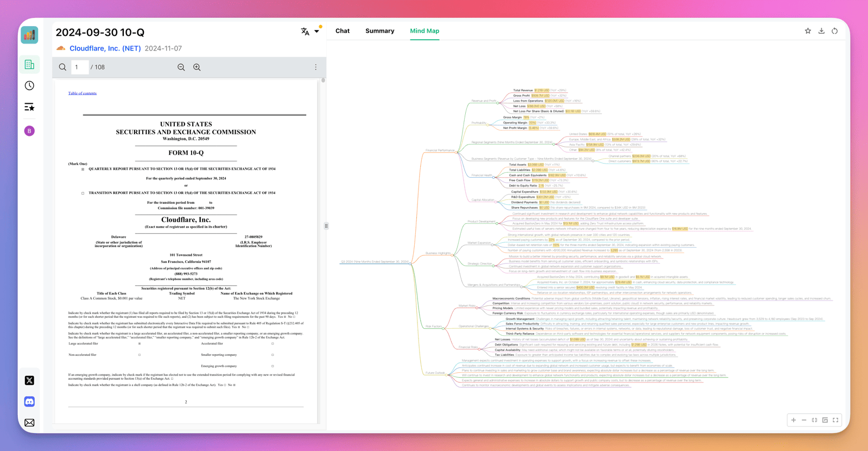The width and height of the screenshot is (868, 451).
Task: Regenerate the mind map with refresh icon
Action: tap(835, 31)
